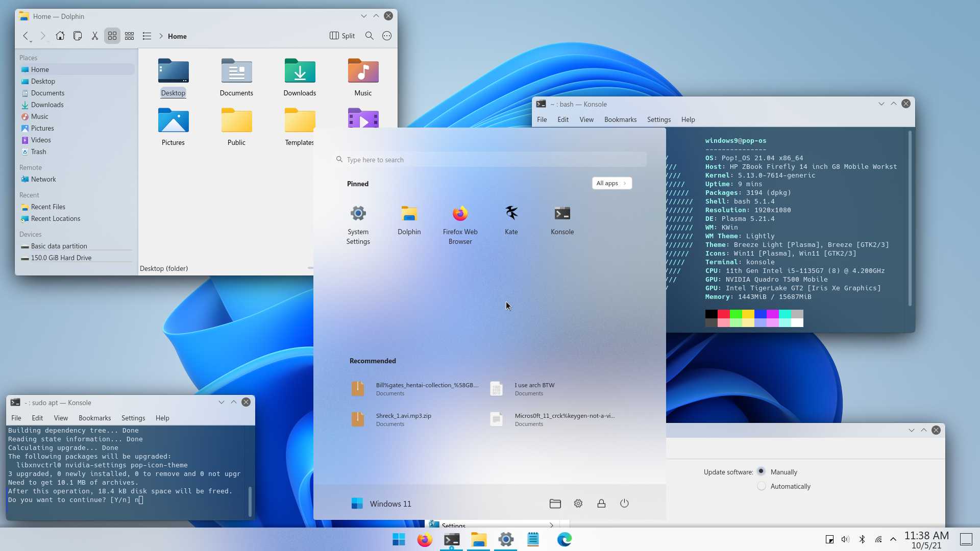Click the Cut scissors icon in Dolphin
980x551 pixels.
(95, 36)
